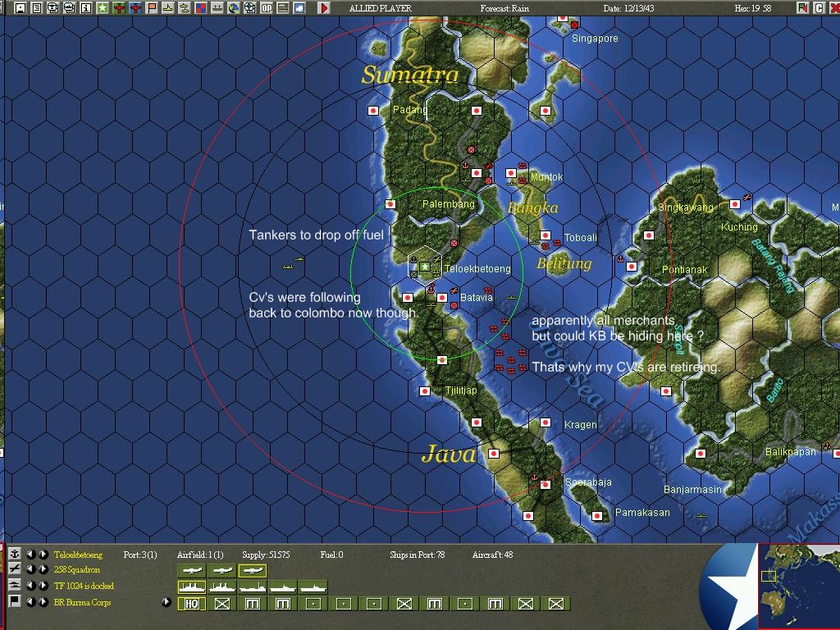840x630 pixels.
Task: Select the anchor icon beside the Teloekbetoeng row
Action: point(14,555)
